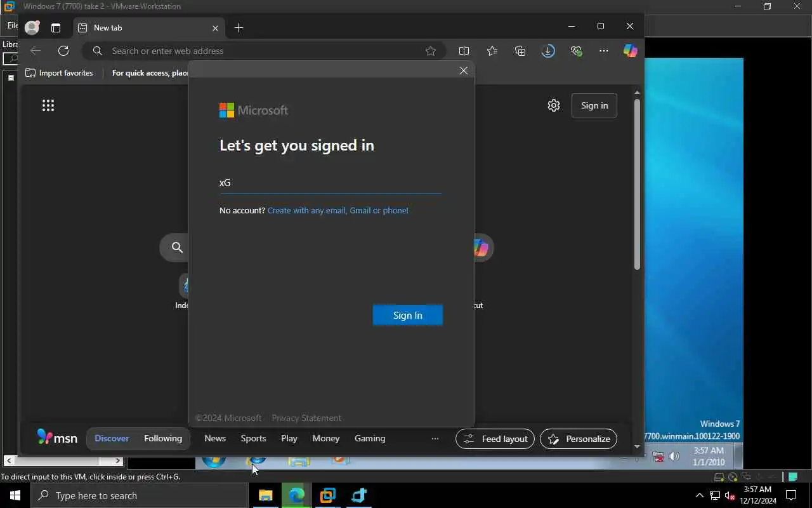Focus the search or enter web address bar
Image resolution: width=812 pixels, height=508 pixels.
263,51
